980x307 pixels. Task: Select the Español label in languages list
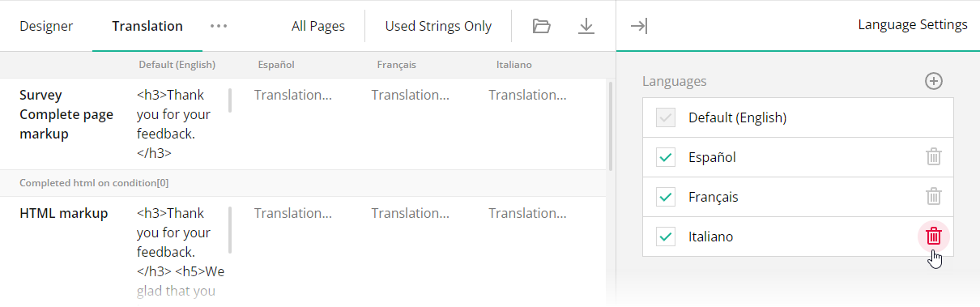(712, 157)
